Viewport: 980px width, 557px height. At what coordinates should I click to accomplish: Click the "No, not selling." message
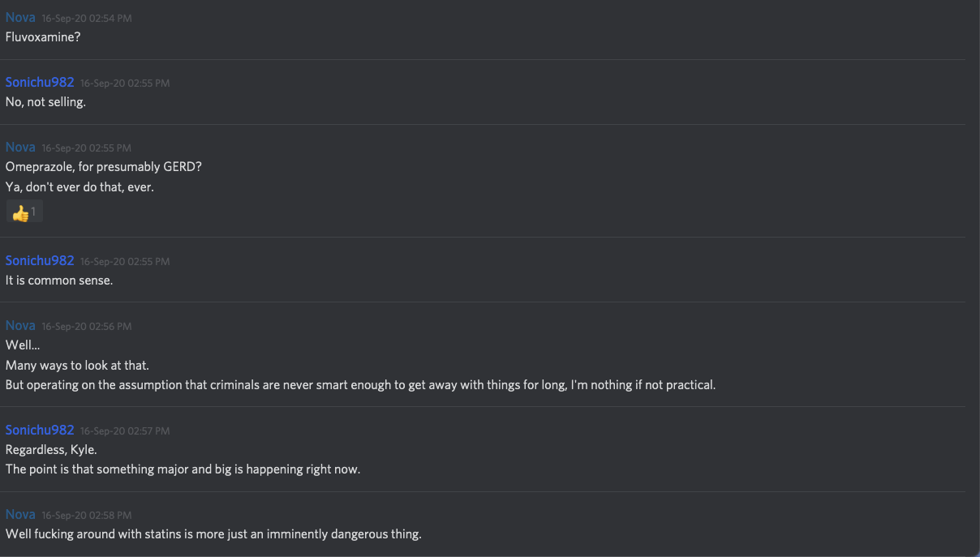pos(45,102)
